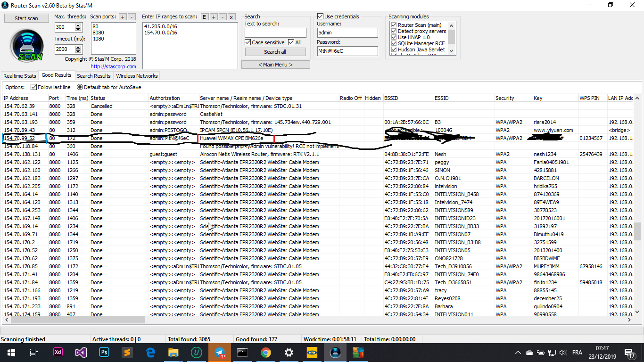Click the Router Scan taskbar icon
Viewport: 644px width, 362px height.
335,352
